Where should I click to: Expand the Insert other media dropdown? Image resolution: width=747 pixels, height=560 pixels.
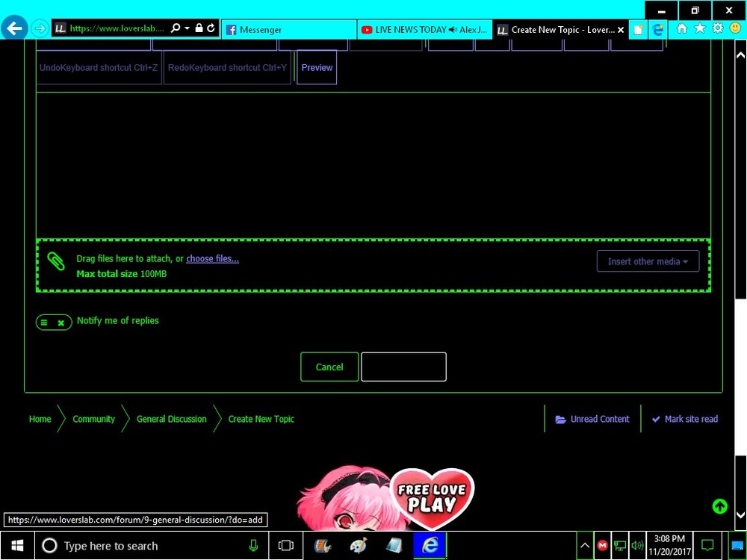(x=648, y=261)
